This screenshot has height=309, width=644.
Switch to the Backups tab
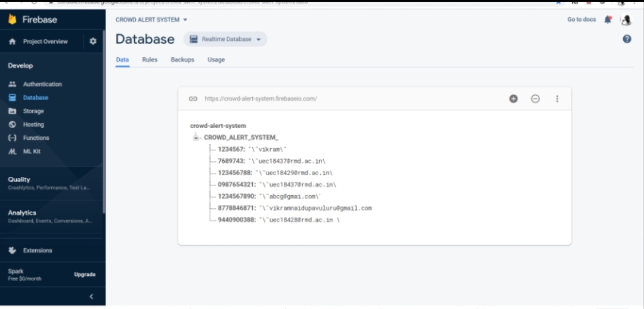[x=182, y=60]
